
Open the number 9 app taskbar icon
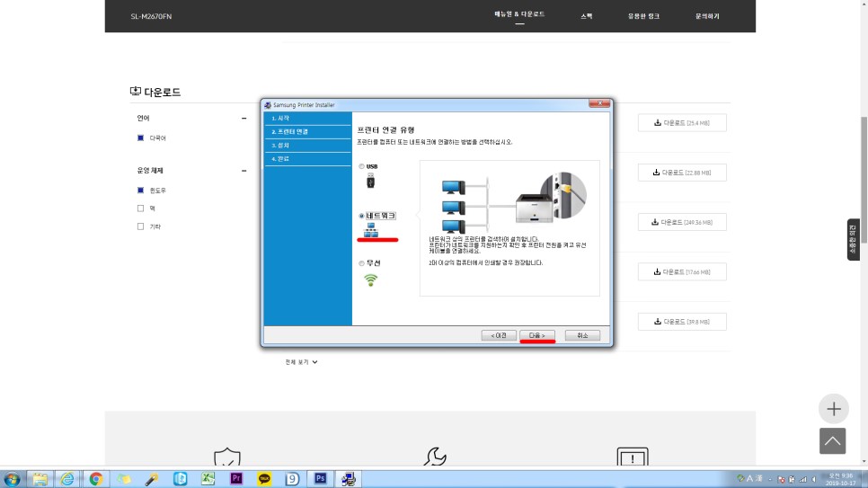pyautogui.click(x=292, y=479)
